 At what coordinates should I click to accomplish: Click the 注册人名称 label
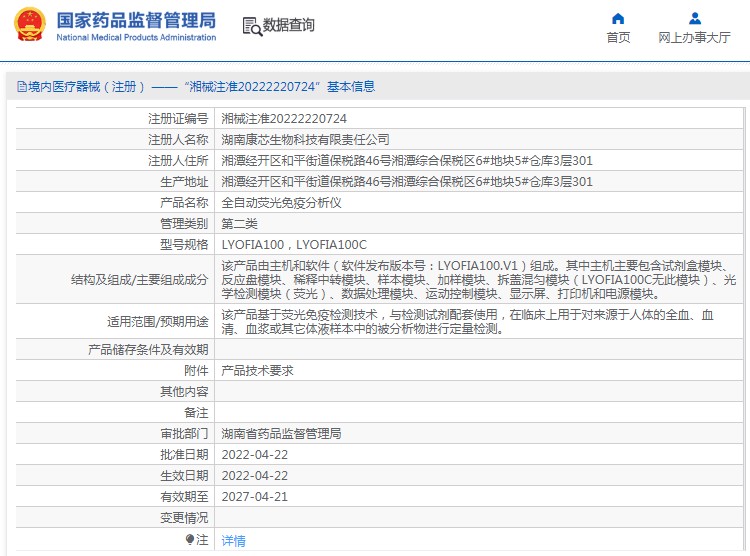[178, 140]
